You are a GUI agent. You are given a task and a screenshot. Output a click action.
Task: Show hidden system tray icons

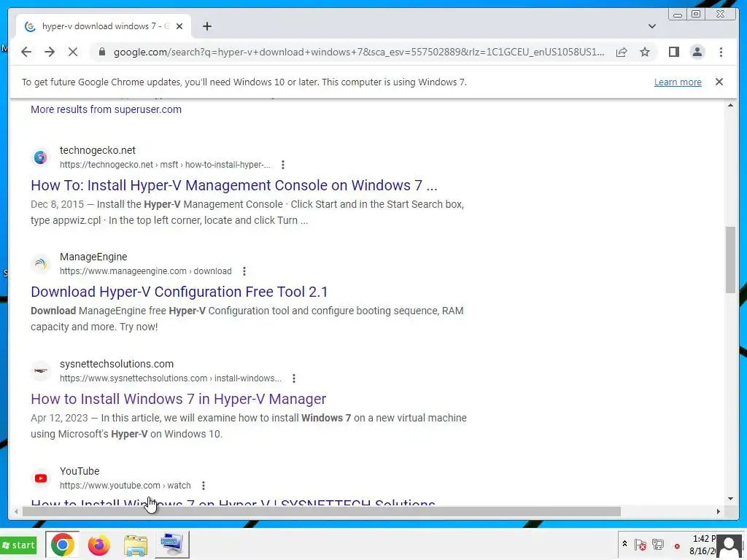[624, 544]
